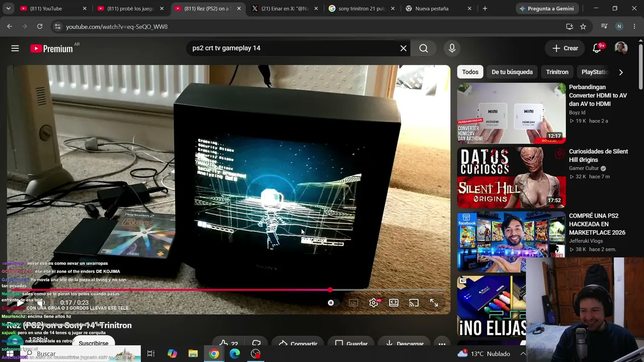Open more actions ellipsis below the video

[x=442, y=344]
